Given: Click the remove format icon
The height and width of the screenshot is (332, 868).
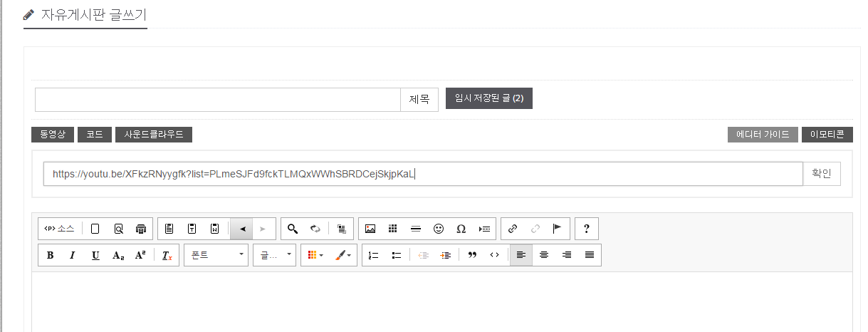Looking at the screenshot, I should (x=167, y=255).
